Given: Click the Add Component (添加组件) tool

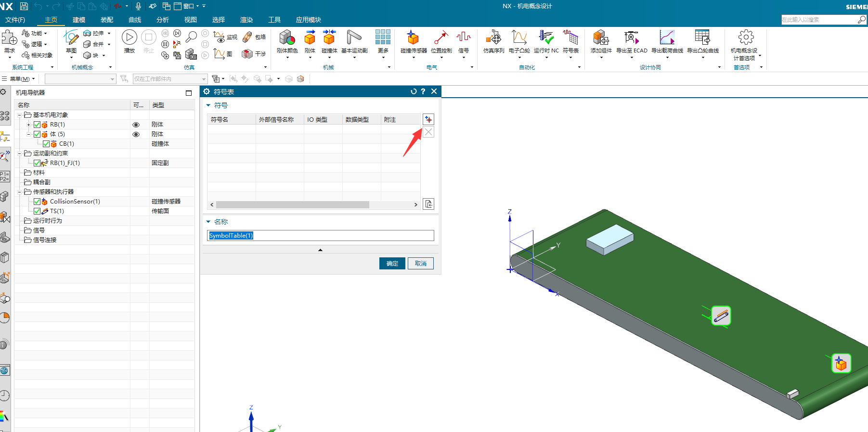Looking at the screenshot, I should [x=601, y=41].
